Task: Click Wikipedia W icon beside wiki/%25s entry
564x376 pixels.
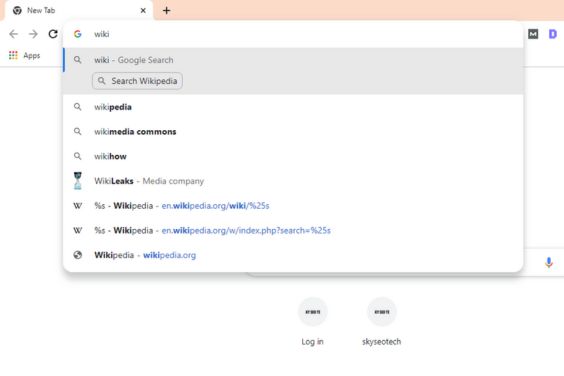Action: tap(77, 206)
